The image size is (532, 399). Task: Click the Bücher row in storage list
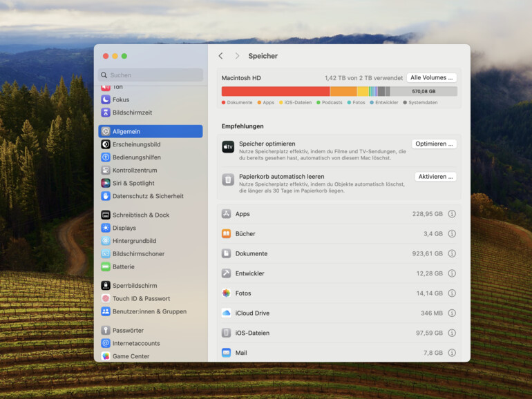coord(339,233)
